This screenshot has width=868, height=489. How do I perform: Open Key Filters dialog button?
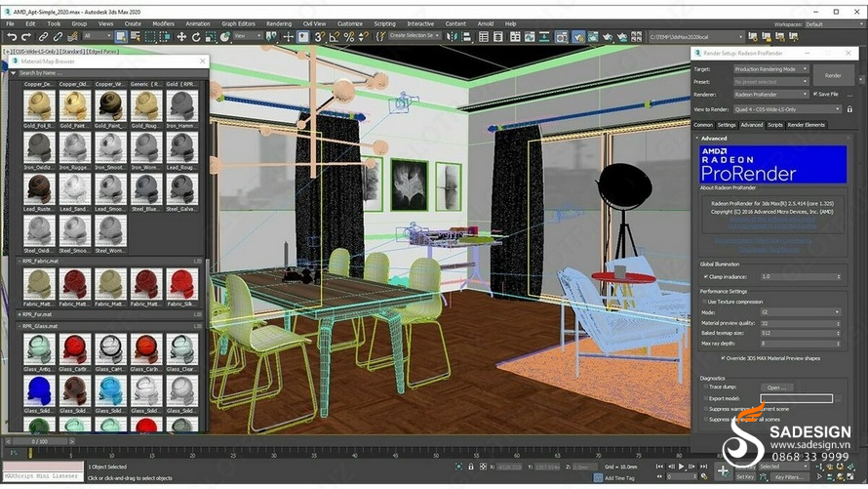coord(789,477)
